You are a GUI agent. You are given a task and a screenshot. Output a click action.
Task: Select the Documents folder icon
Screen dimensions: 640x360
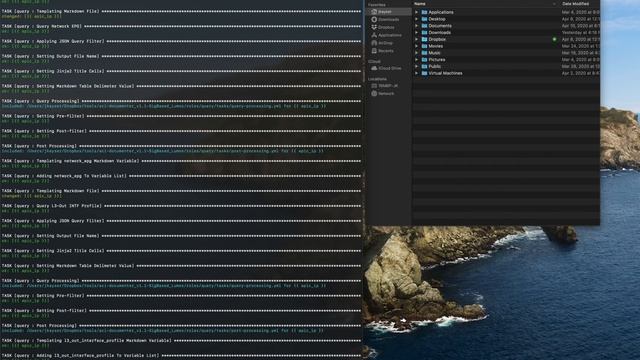click(424, 26)
